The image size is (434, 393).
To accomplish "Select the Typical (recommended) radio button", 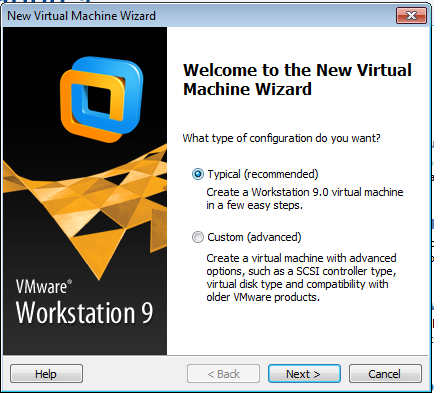I will 198,174.
